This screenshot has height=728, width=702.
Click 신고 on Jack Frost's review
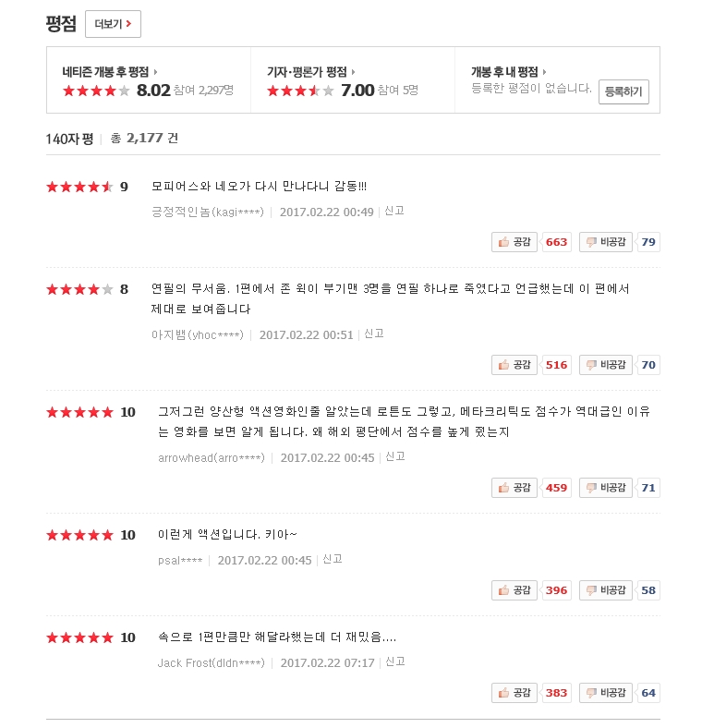pyautogui.click(x=395, y=661)
